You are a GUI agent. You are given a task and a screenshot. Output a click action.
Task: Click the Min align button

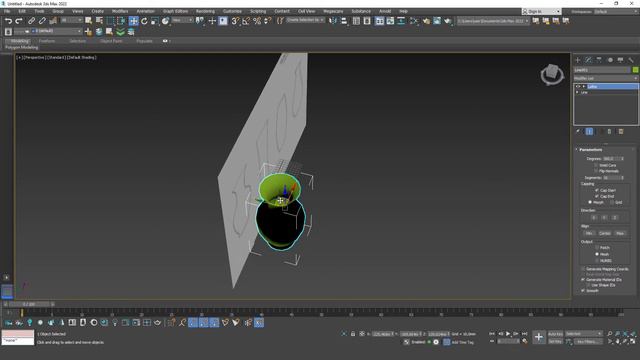[589, 233]
